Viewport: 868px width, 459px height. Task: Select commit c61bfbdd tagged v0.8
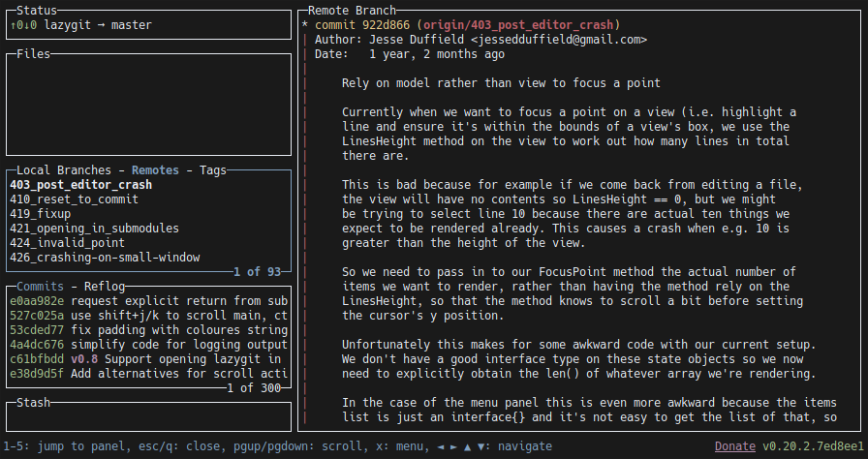click(148, 359)
